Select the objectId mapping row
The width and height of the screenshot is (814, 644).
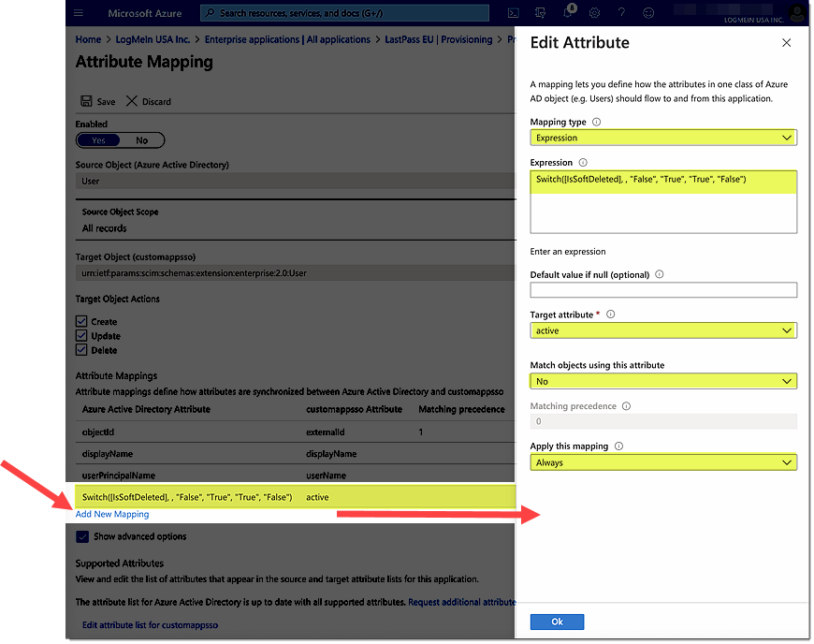click(x=296, y=432)
